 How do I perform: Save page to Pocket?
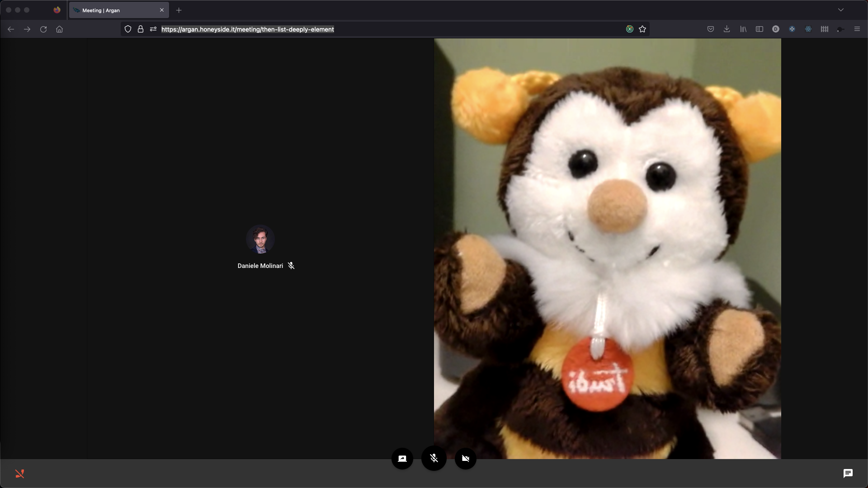tap(711, 29)
